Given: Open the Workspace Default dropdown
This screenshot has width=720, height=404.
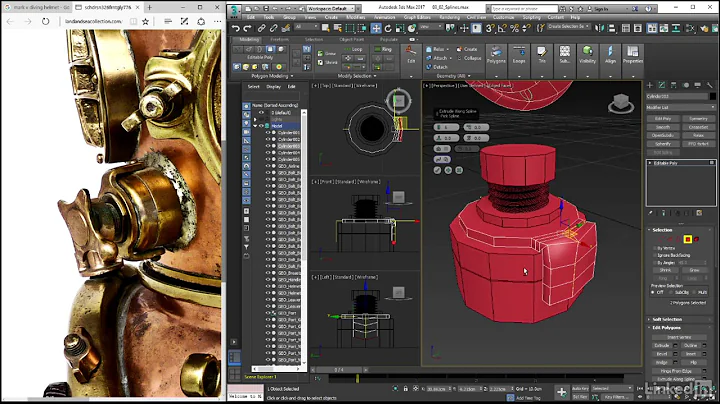Looking at the screenshot, I should pos(331,8).
